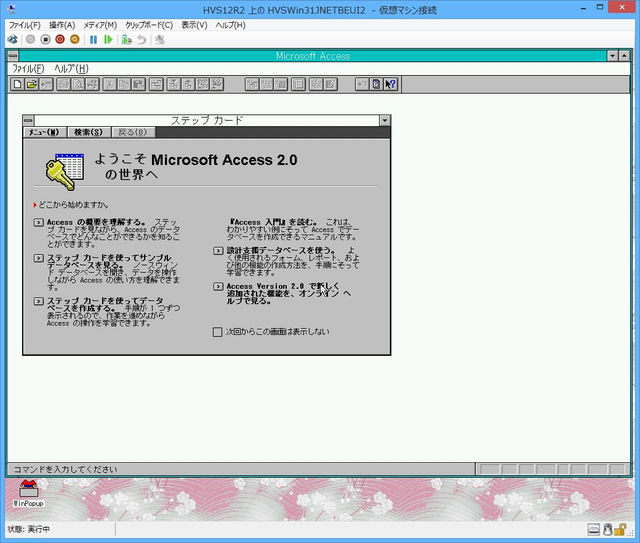Click the Revert arrow icon
This screenshot has height=543, width=640.
click(141, 40)
